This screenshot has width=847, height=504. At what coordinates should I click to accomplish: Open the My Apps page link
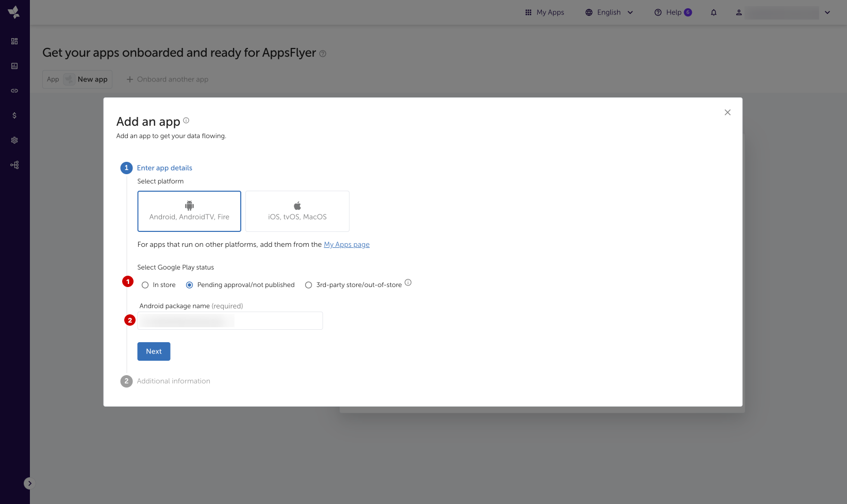pyautogui.click(x=346, y=245)
